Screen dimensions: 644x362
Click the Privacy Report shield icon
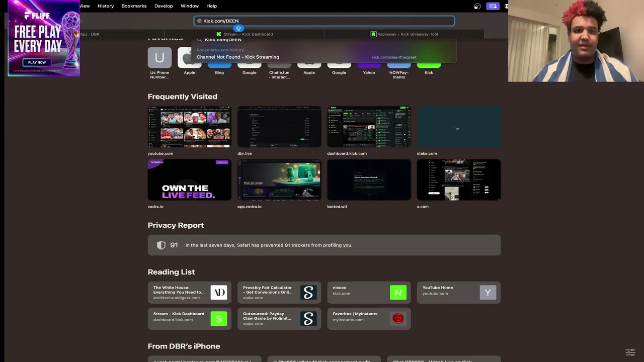pos(161,245)
